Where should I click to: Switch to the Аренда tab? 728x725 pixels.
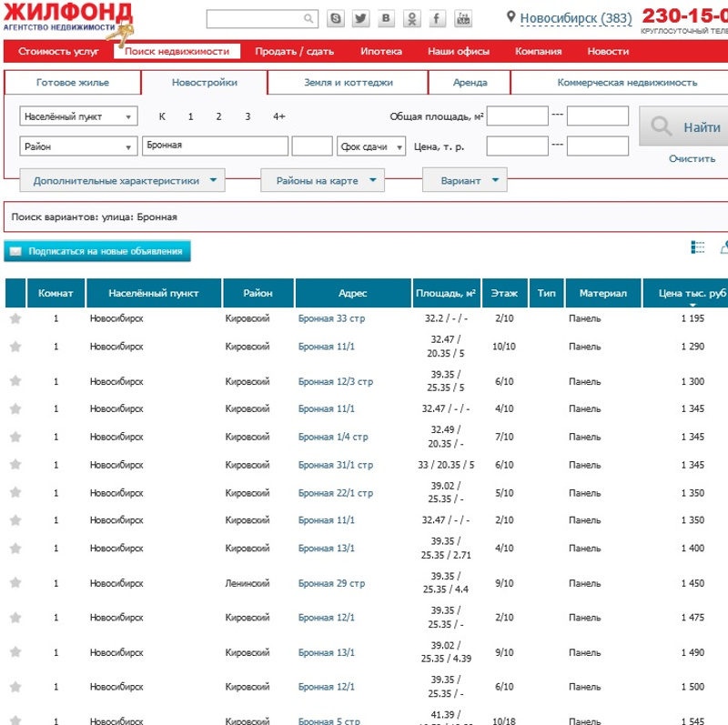(470, 83)
